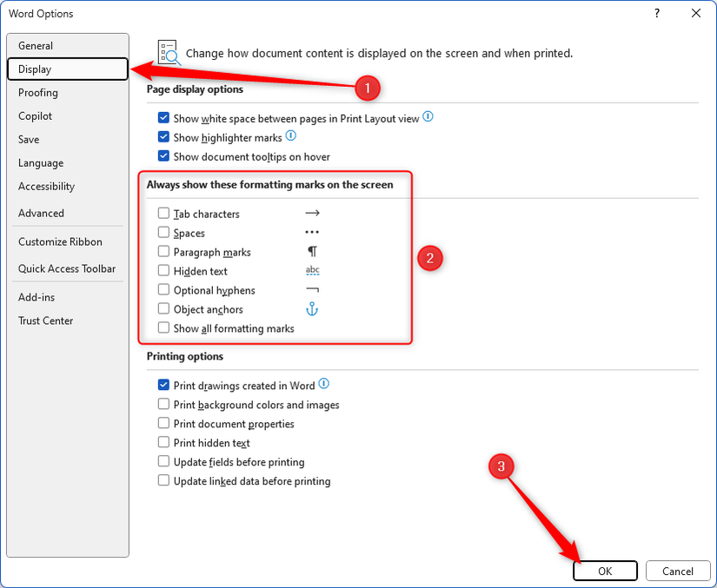The image size is (717, 588).
Task: Confirm settings with the OK button
Action: pyautogui.click(x=605, y=571)
